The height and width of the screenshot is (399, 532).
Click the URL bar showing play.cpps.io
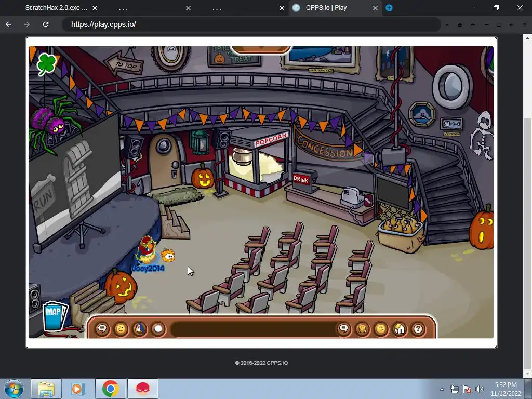click(x=251, y=24)
